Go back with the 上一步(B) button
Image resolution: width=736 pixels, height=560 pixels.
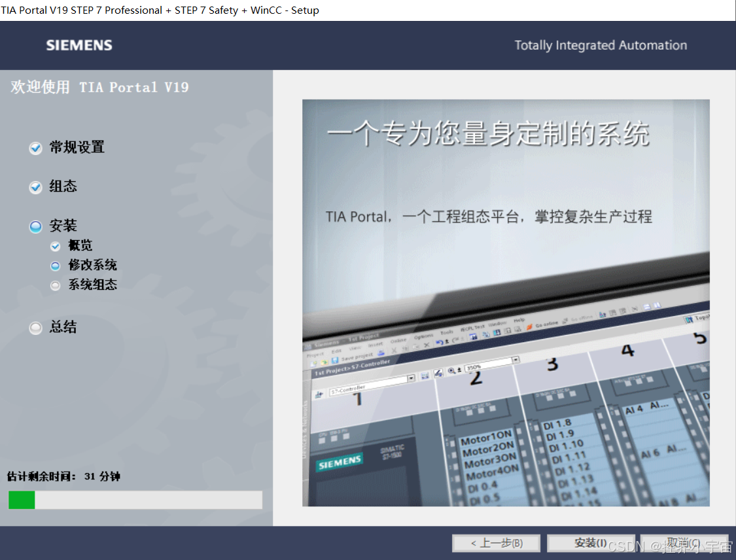coord(496,543)
